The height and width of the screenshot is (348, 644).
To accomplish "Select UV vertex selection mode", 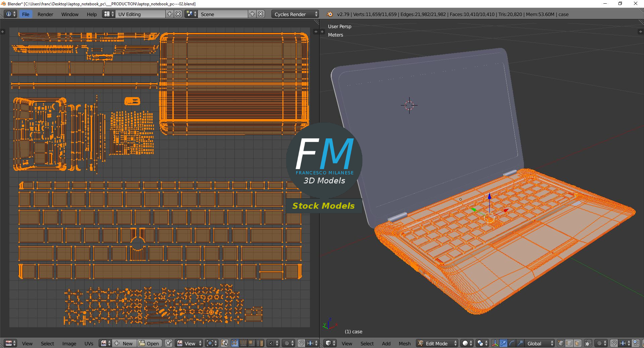I will coord(234,343).
